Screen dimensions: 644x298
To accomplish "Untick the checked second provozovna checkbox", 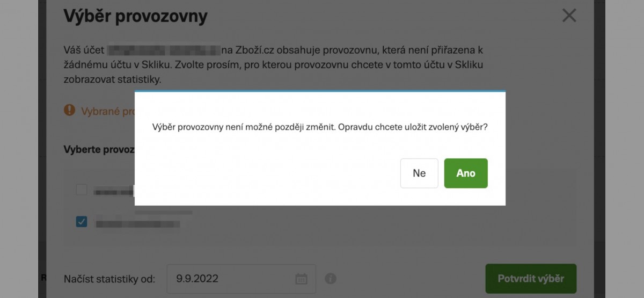I will coord(82,221).
